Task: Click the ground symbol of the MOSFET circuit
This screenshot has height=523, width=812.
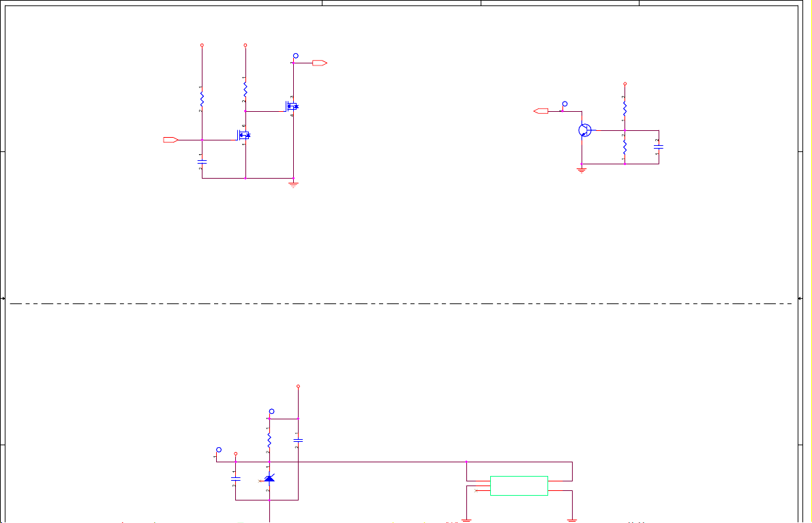Action: (293, 184)
